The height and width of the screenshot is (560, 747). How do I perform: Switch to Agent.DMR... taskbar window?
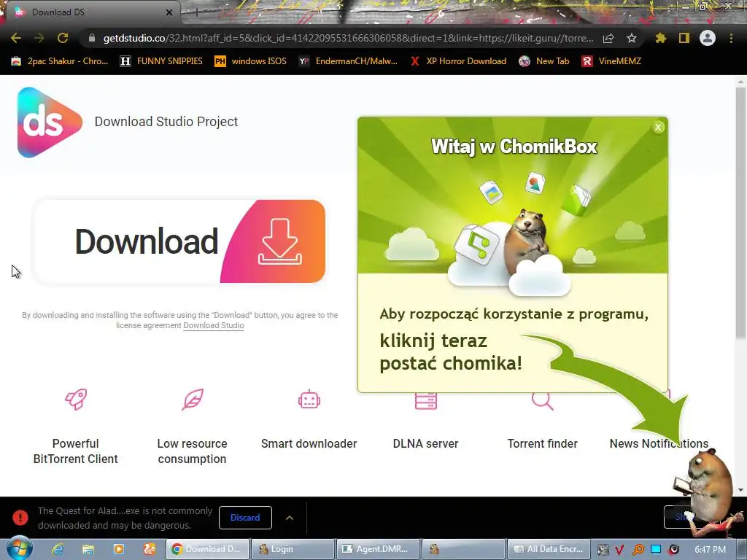click(x=379, y=549)
